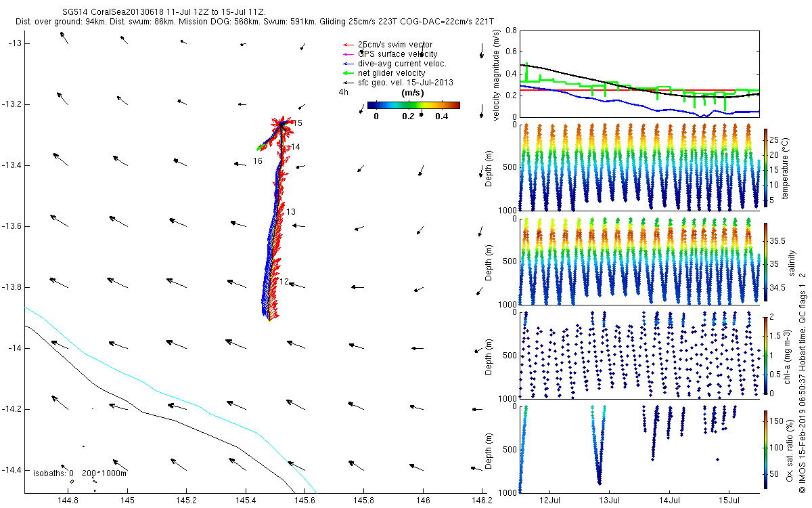Viewport: 812px width, 508px height.
Task: Click the black sfc geo. vel. legend arrow
Action: [348, 83]
